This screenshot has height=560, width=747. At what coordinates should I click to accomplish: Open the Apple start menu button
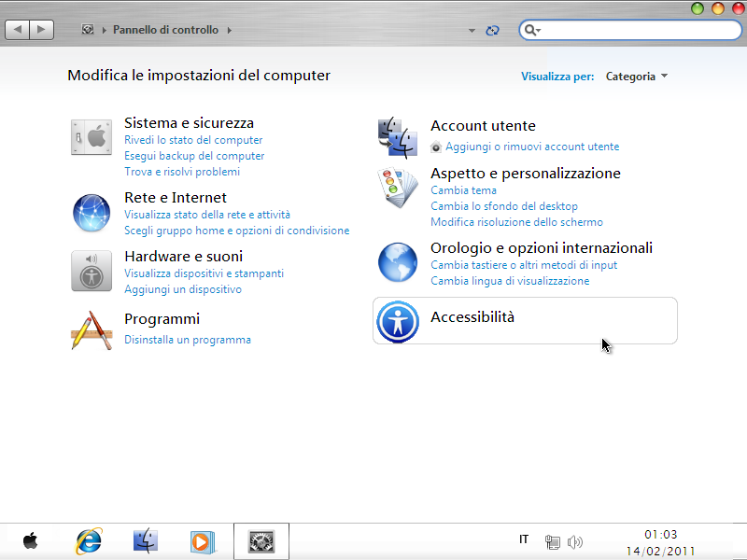click(31, 541)
